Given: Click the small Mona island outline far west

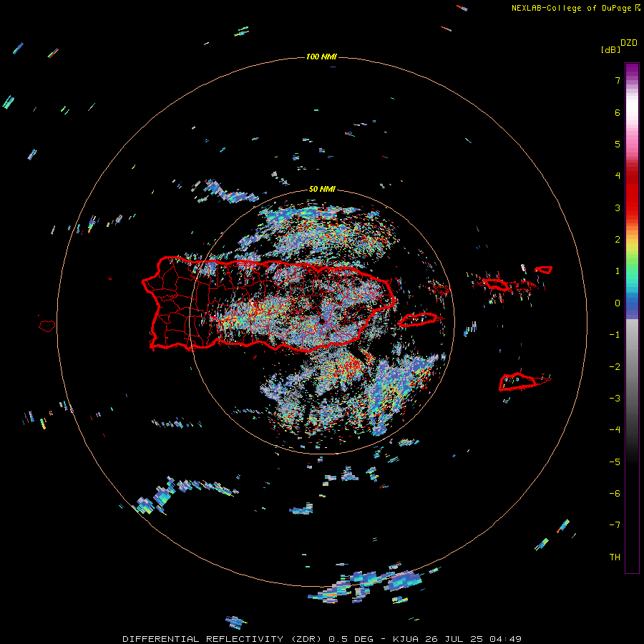Looking at the screenshot, I should [47, 326].
